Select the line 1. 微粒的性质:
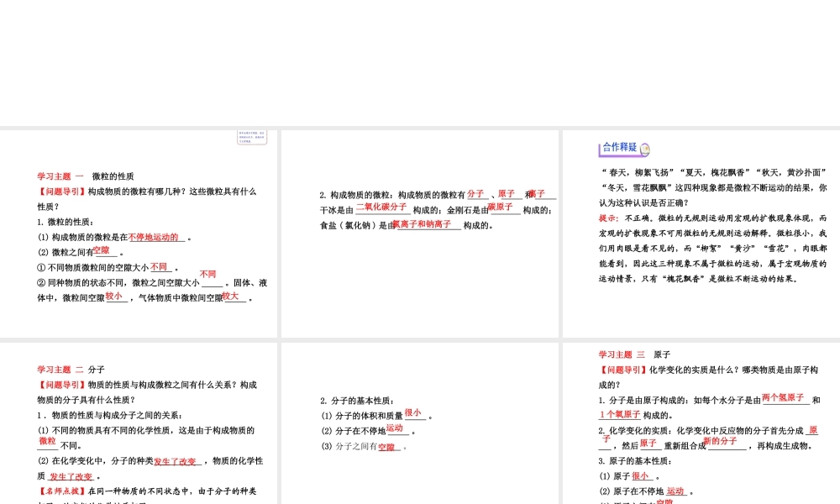This screenshot has height=504, width=840. click(x=66, y=222)
